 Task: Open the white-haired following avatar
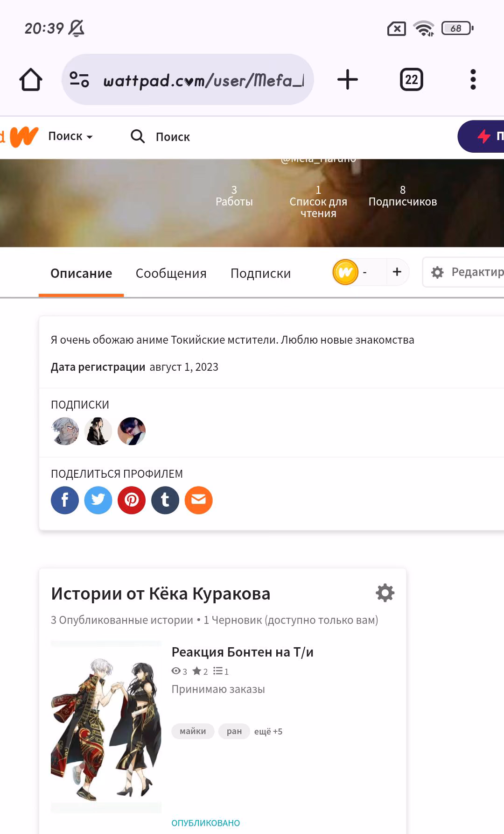tap(65, 431)
